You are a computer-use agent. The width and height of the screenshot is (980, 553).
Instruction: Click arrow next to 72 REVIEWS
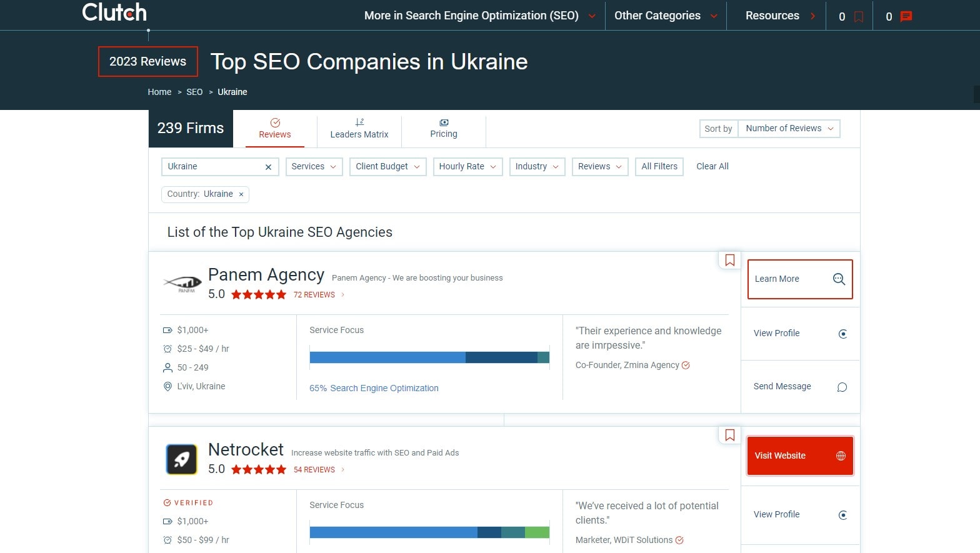[342, 294]
